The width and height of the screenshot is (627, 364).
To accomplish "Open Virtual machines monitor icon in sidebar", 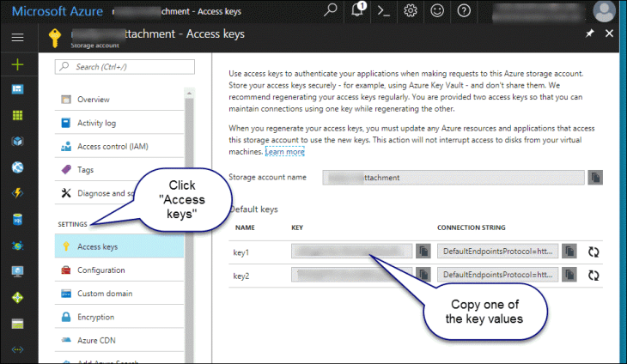I will (17, 271).
